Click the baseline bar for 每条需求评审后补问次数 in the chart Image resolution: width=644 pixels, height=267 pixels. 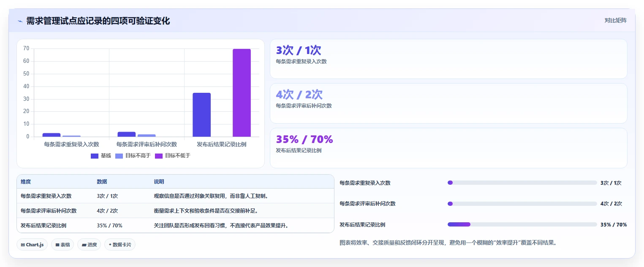pyautogui.click(x=127, y=134)
